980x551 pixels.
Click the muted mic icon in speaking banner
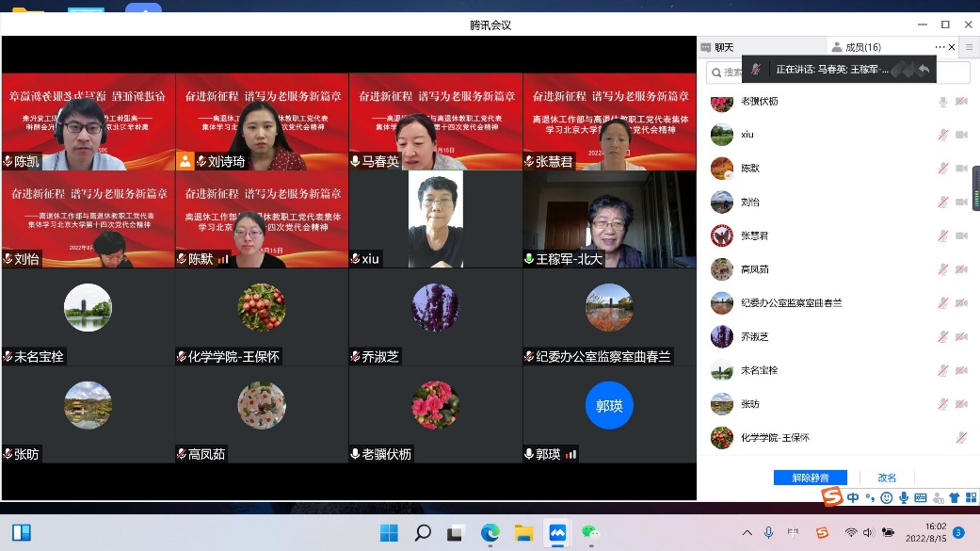pyautogui.click(x=756, y=70)
